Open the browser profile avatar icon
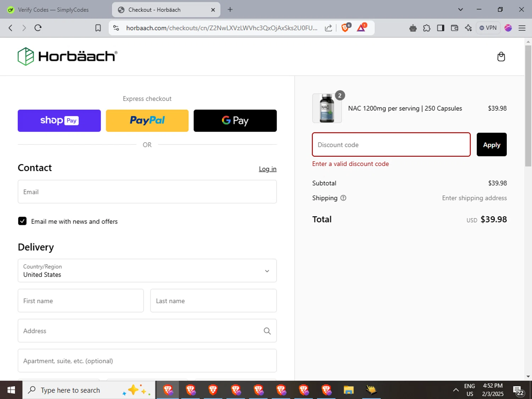532x399 pixels. coord(508,28)
